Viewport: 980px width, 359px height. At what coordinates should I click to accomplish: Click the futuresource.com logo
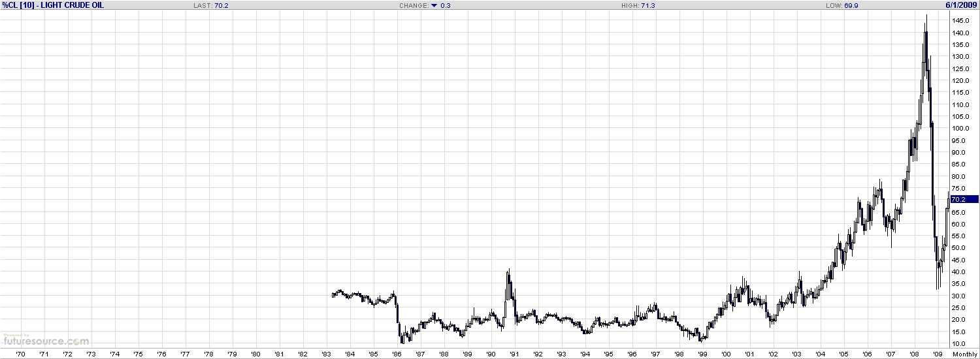pos(46,340)
